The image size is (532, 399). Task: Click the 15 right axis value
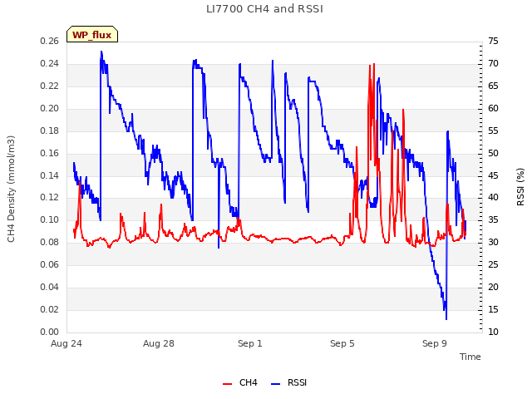[493, 309]
